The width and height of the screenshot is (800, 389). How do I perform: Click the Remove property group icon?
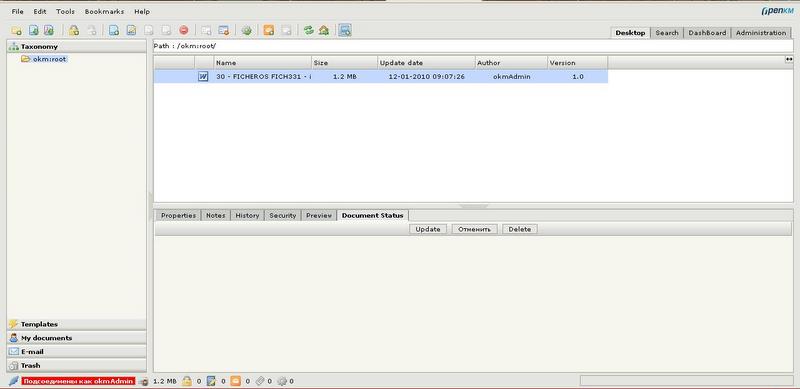tap(223, 31)
